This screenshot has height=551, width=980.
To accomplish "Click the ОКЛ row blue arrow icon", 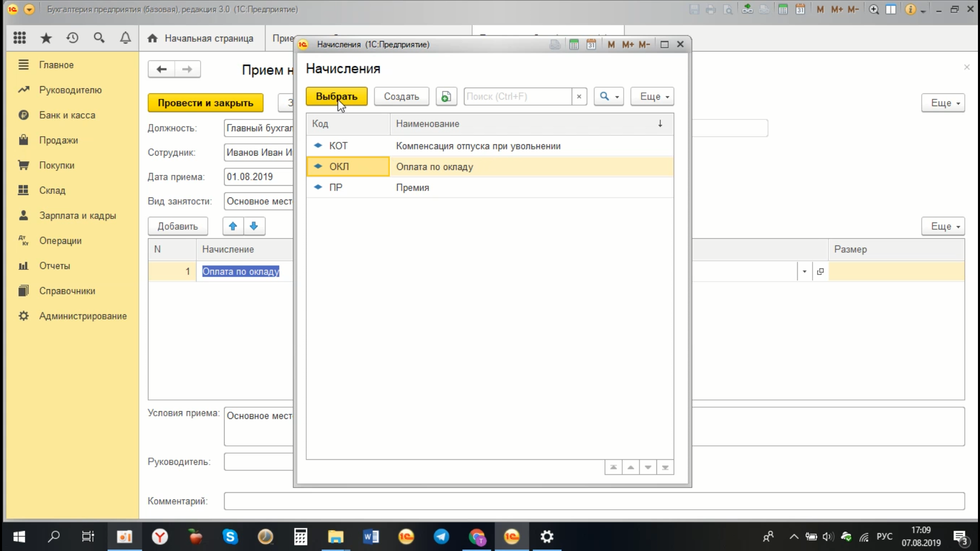I will [317, 166].
